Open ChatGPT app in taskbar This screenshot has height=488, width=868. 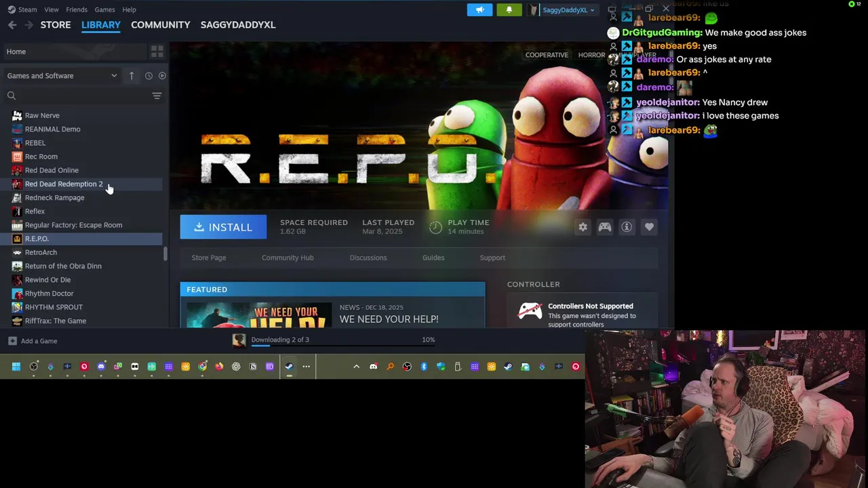[x=236, y=367]
